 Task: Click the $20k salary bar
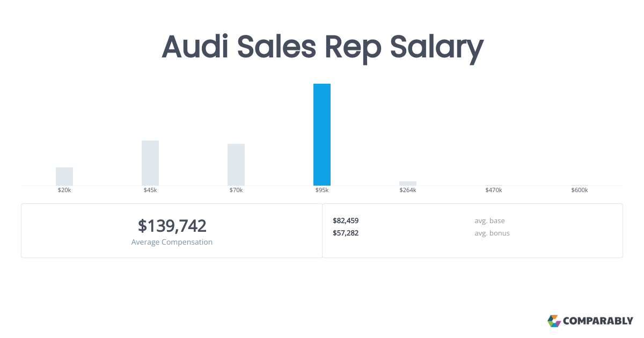(x=64, y=177)
